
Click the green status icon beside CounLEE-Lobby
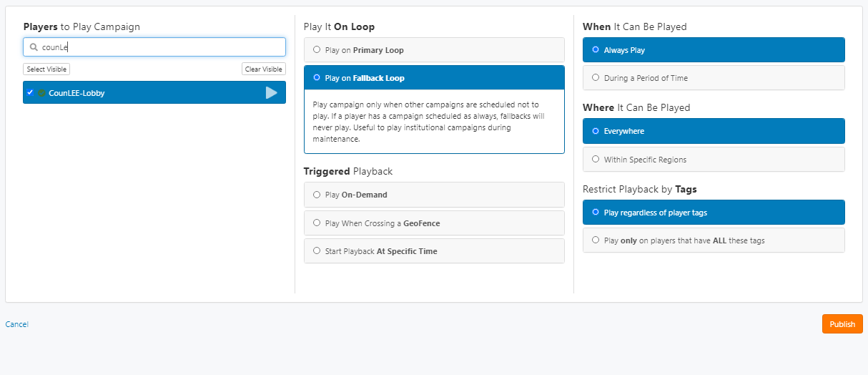(x=41, y=93)
